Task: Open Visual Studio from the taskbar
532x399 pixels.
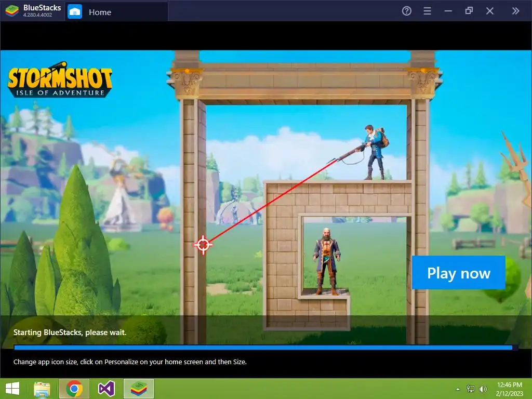Action: (106, 389)
